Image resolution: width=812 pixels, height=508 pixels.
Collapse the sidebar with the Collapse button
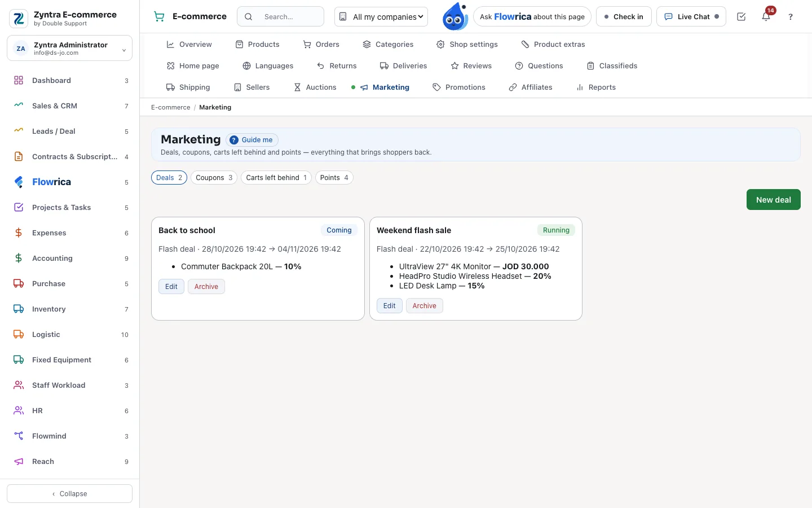69,493
